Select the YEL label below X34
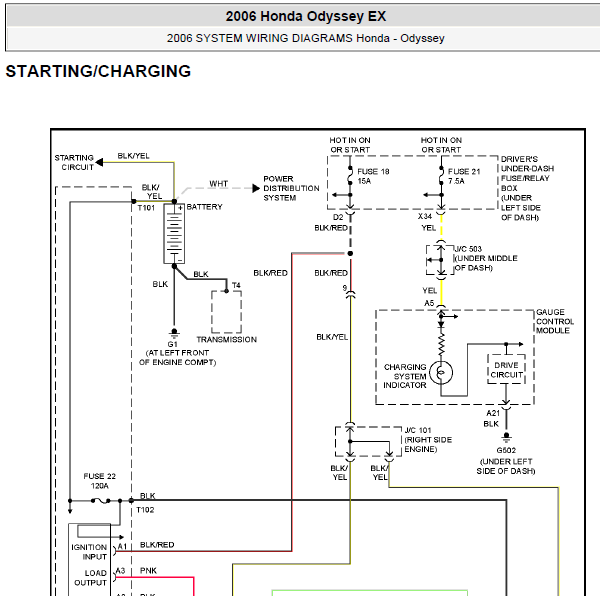 (429, 228)
